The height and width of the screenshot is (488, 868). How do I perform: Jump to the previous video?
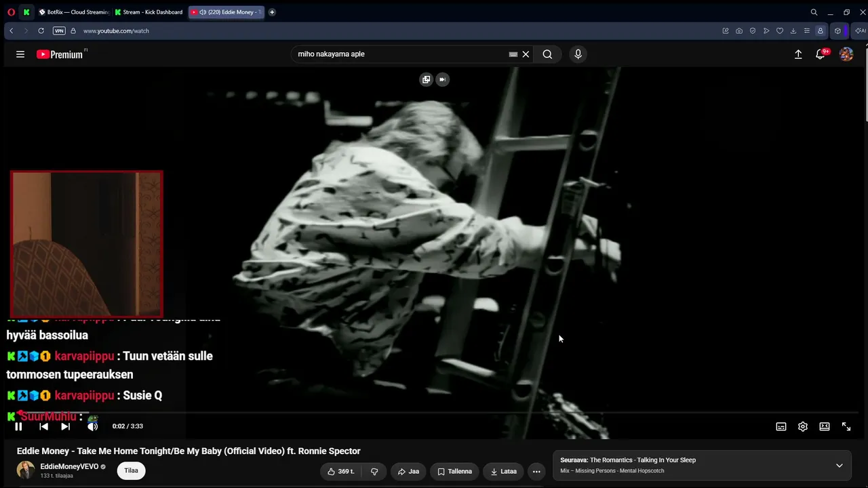click(x=43, y=426)
